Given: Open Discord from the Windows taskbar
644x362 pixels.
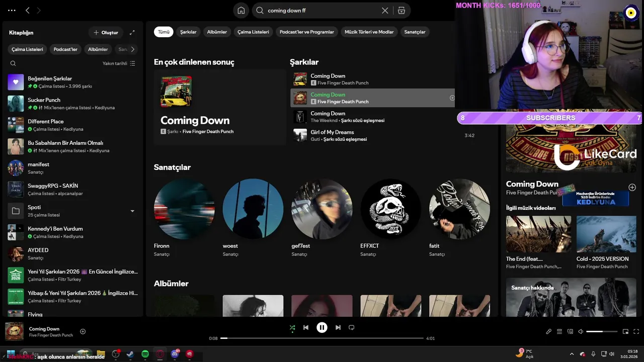Looking at the screenshot, I should point(175,354).
